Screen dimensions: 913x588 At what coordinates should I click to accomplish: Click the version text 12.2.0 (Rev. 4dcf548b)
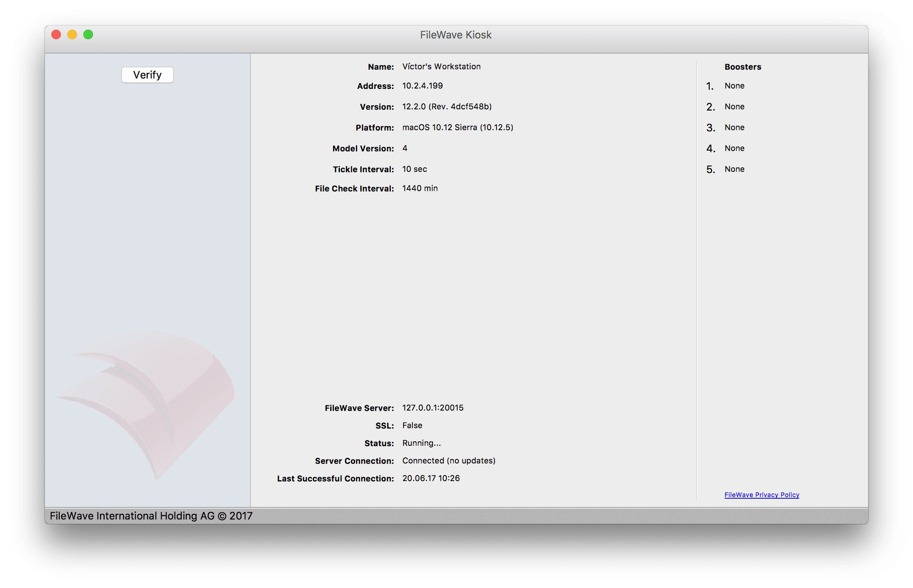click(447, 107)
